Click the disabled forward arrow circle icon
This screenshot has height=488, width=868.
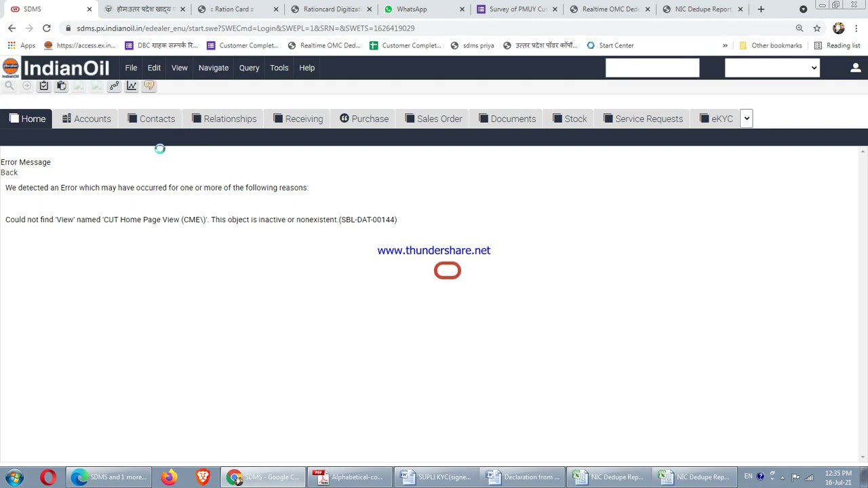(26, 86)
